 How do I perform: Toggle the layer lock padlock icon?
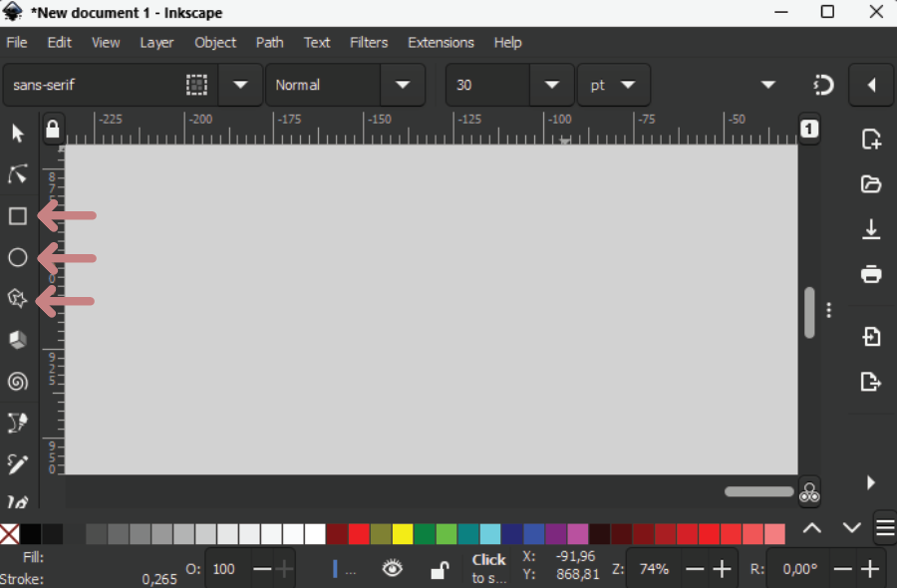[439, 569]
